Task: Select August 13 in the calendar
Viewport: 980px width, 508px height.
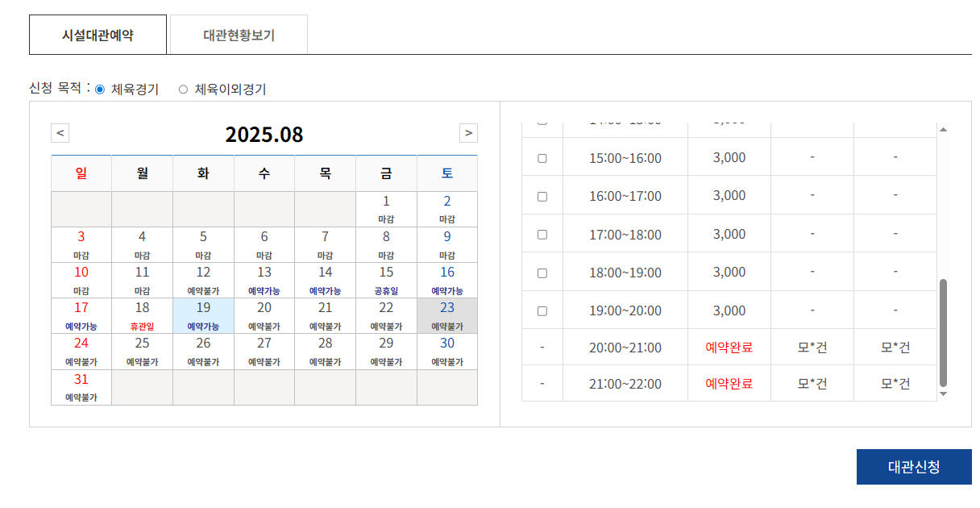Action: [264, 280]
